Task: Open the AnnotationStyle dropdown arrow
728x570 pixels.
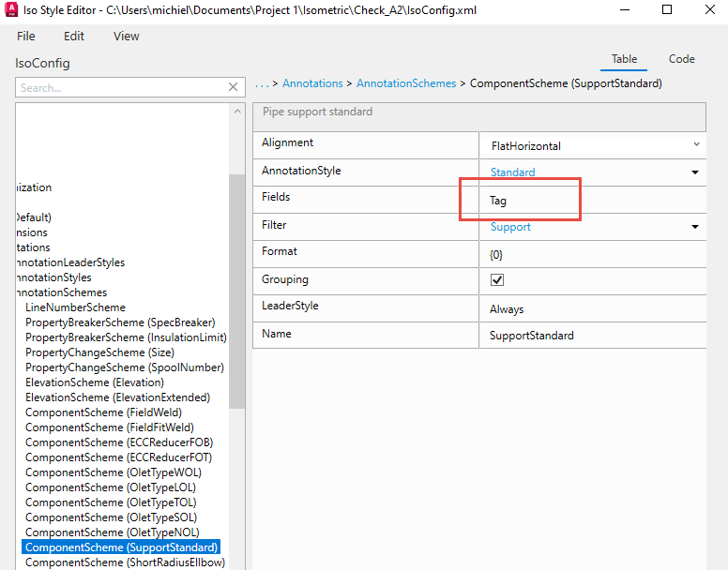Action: [694, 172]
